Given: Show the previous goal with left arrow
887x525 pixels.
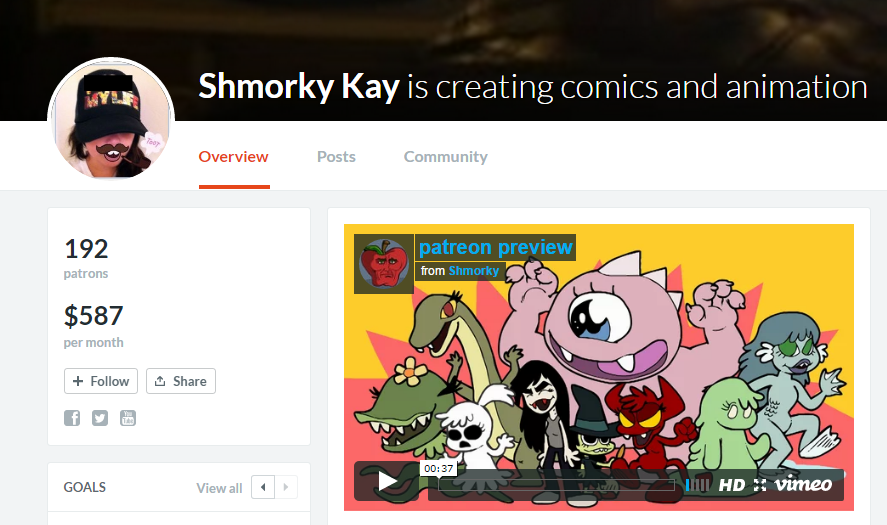Looking at the screenshot, I should coord(263,487).
